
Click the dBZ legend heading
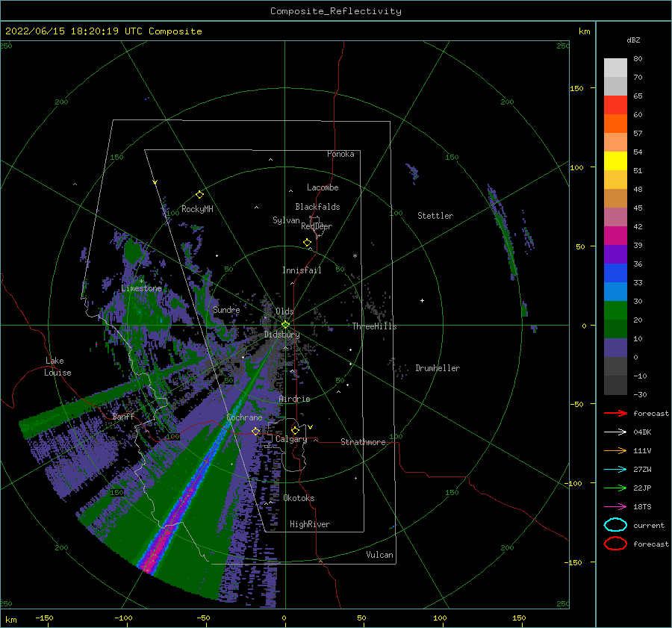click(x=633, y=40)
